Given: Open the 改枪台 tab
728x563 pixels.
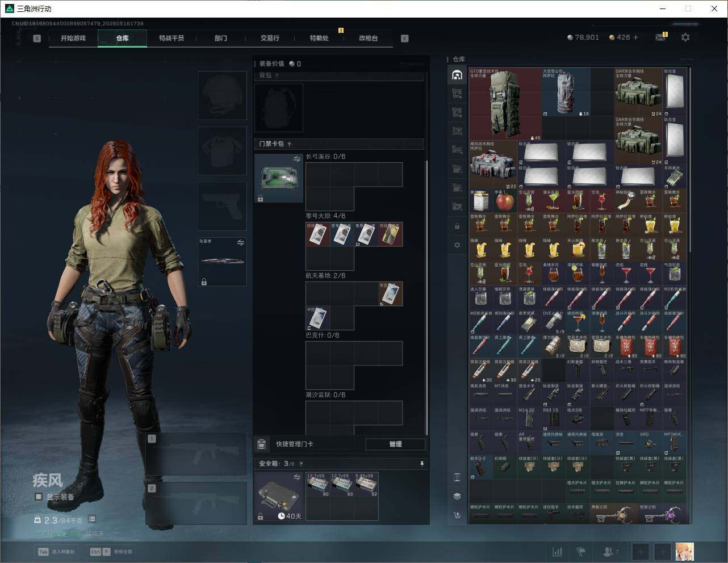Looking at the screenshot, I should tap(368, 38).
